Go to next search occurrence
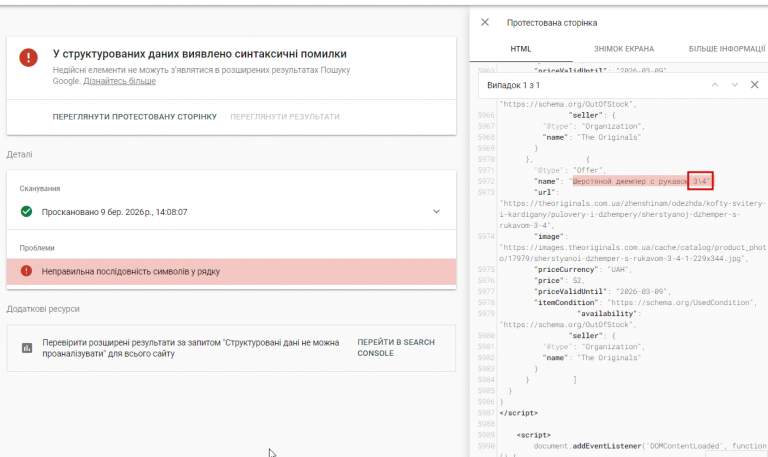The height and width of the screenshot is (457, 768). click(735, 86)
